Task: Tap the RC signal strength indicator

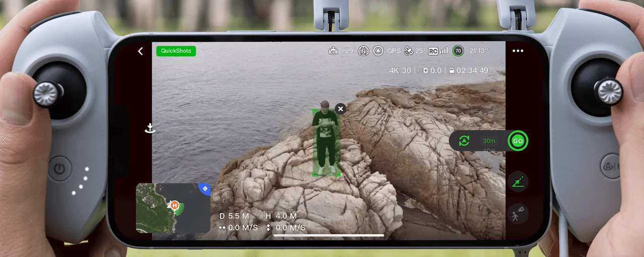Action: coord(438,51)
